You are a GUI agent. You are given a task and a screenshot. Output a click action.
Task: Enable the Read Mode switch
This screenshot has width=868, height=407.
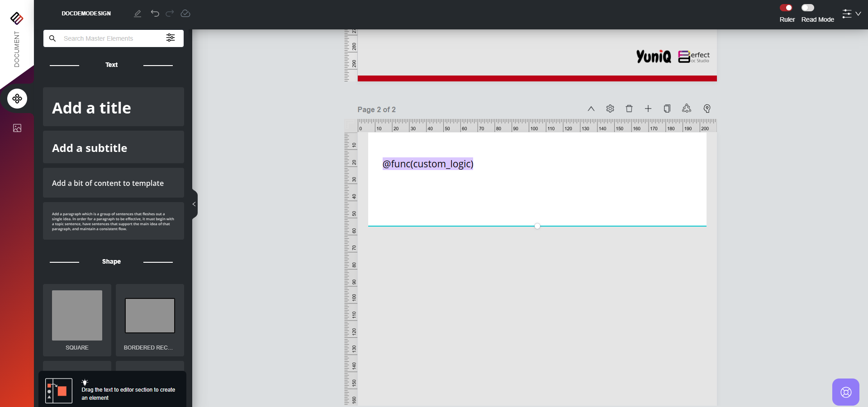point(808,8)
